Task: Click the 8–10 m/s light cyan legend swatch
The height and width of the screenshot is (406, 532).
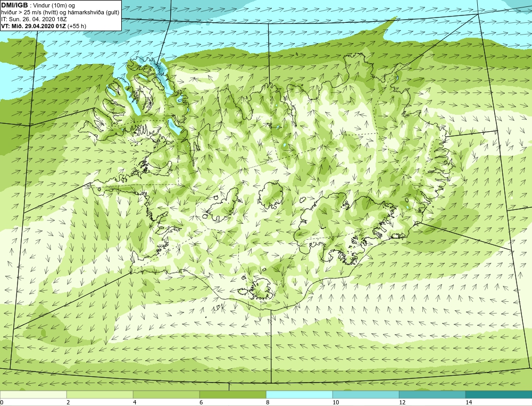Action: [x=299, y=394]
